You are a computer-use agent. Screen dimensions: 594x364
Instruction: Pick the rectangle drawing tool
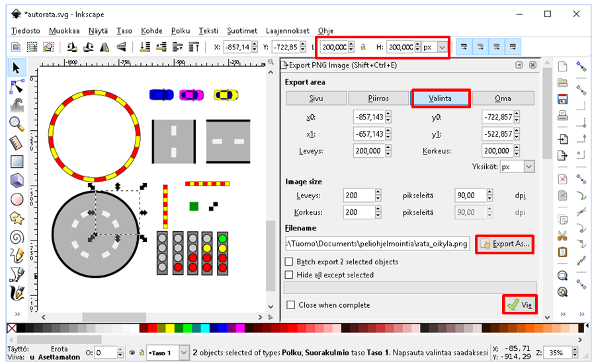(x=17, y=161)
